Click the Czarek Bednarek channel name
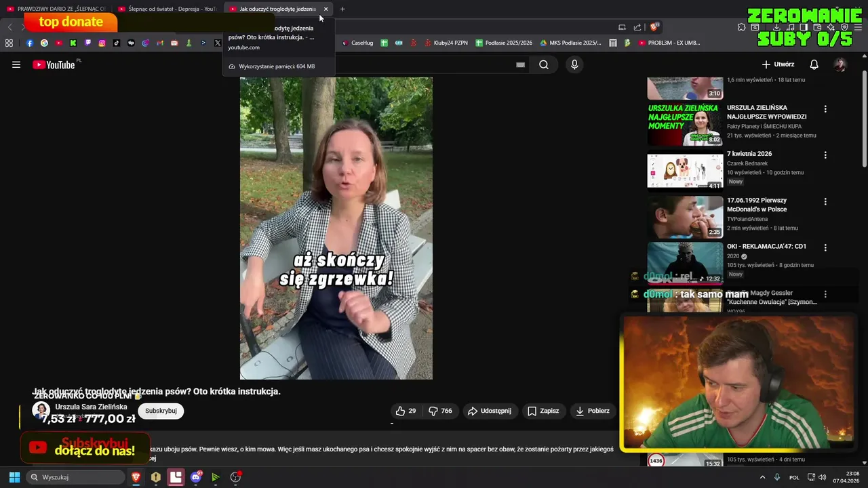Viewport: 868px width, 488px height. (747, 163)
